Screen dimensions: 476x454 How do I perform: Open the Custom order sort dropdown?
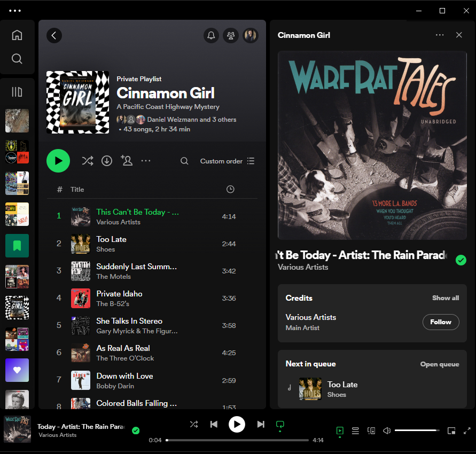[x=227, y=161]
